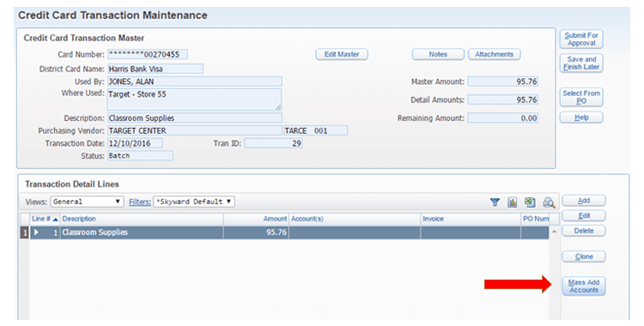Click District Card Name field Harris Bank Visa

click(x=155, y=69)
